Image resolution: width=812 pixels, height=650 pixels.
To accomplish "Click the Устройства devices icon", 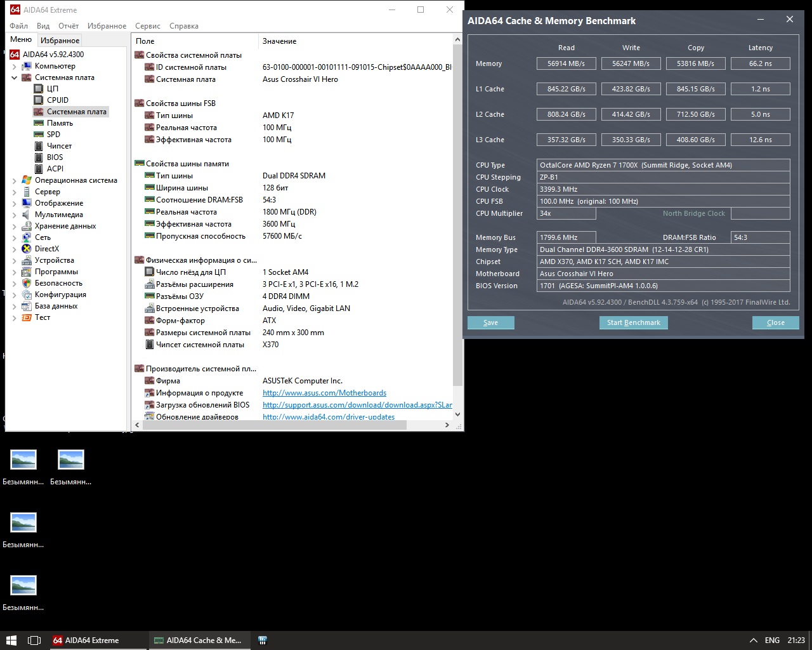I will coord(27,260).
